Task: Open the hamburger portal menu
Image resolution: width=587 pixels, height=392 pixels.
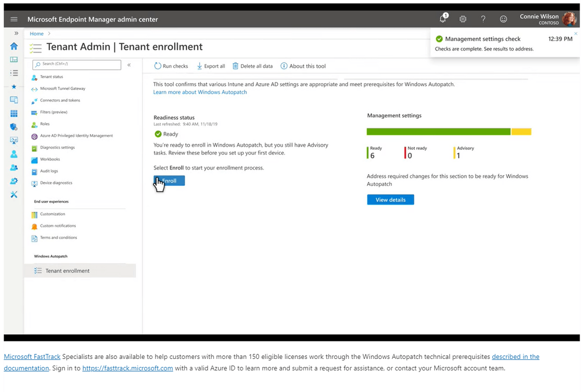Action: click(14, 19)
